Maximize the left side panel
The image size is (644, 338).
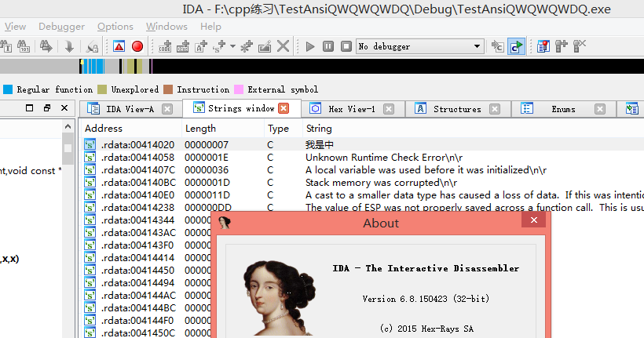point(29,108)
